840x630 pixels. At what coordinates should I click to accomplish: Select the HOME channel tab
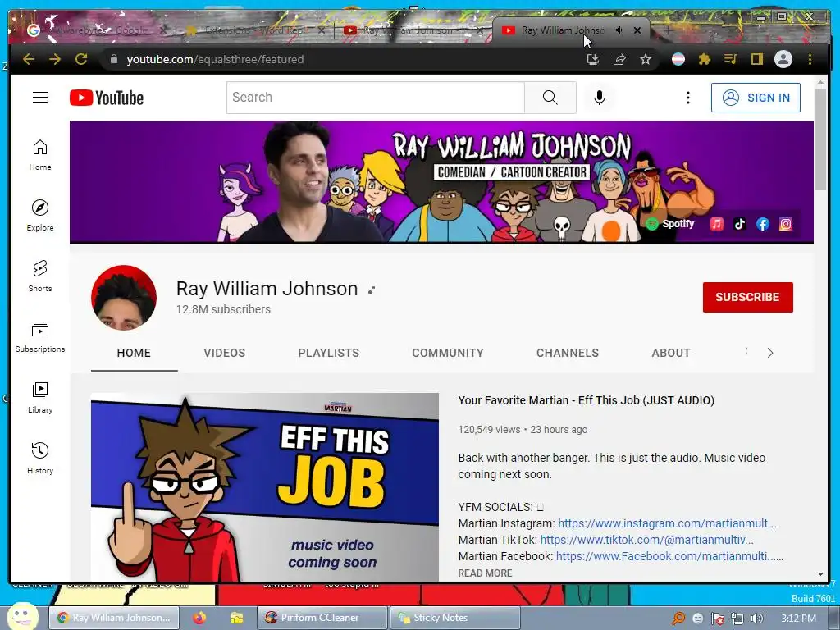tap(134, 353)
